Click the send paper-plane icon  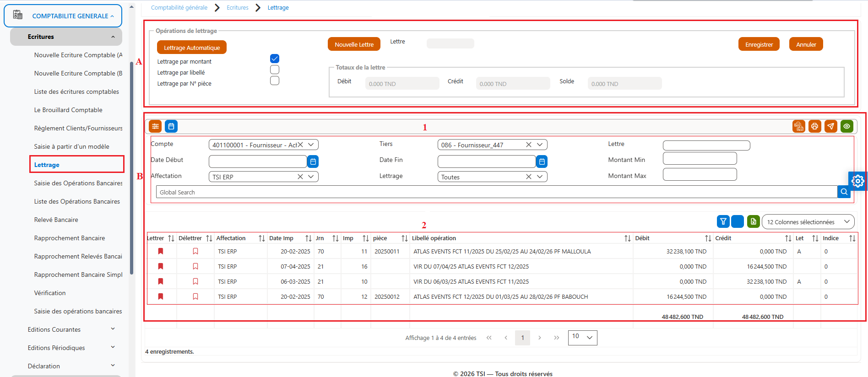830,126
